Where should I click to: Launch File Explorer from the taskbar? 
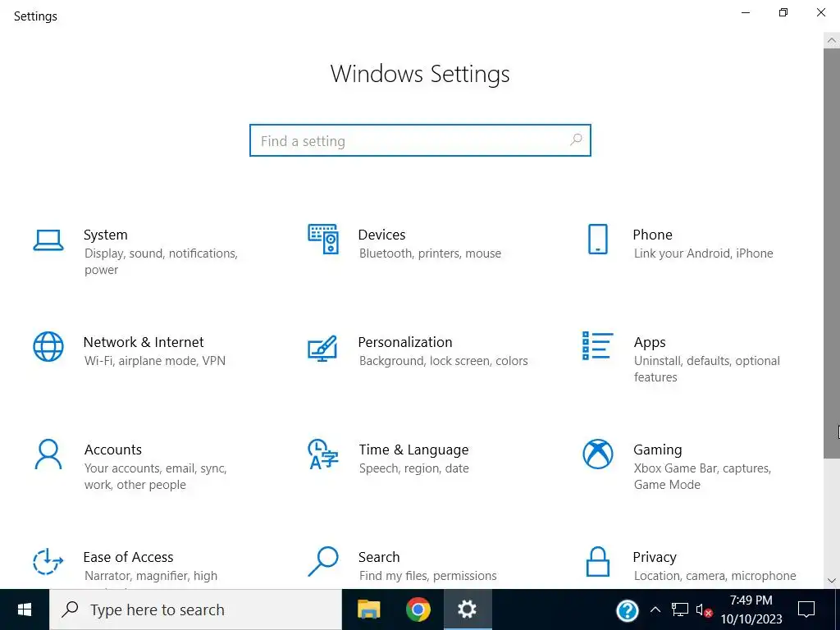pos(368,609)
